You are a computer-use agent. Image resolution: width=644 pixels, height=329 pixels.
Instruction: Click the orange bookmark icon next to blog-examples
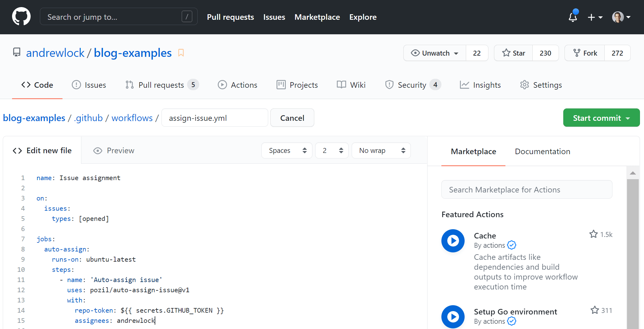pyautogui.click(x=181, y=53)
